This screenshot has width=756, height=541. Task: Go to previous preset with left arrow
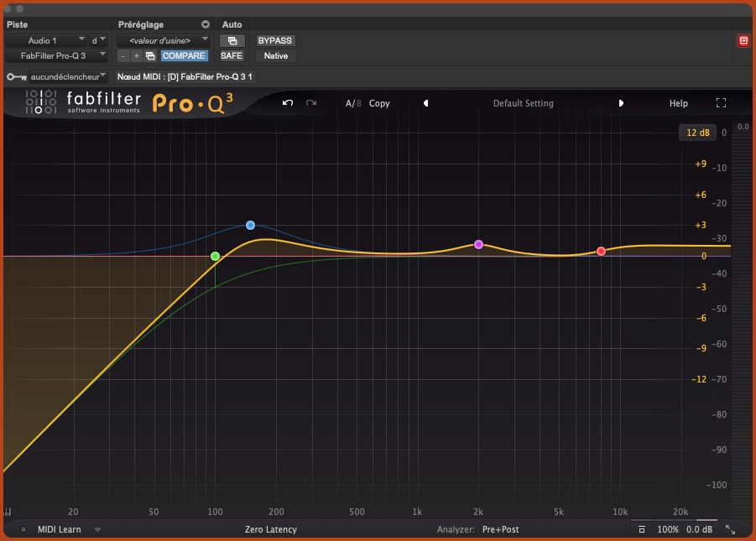(425, 103)
